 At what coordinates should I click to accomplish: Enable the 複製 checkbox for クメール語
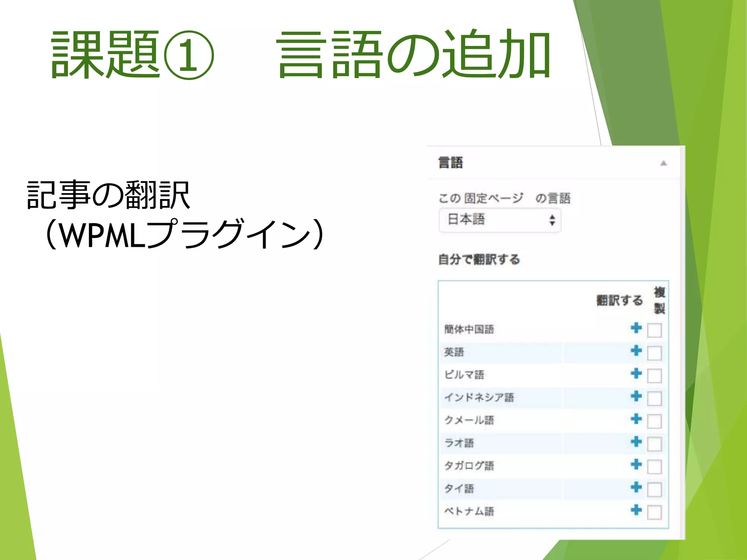[x=654, y=421]
